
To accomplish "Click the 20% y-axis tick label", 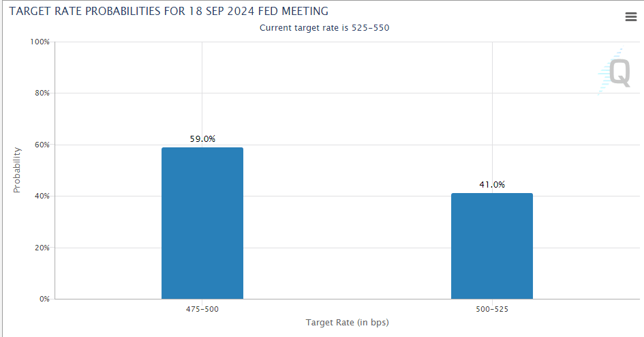I will click(42, 248).
